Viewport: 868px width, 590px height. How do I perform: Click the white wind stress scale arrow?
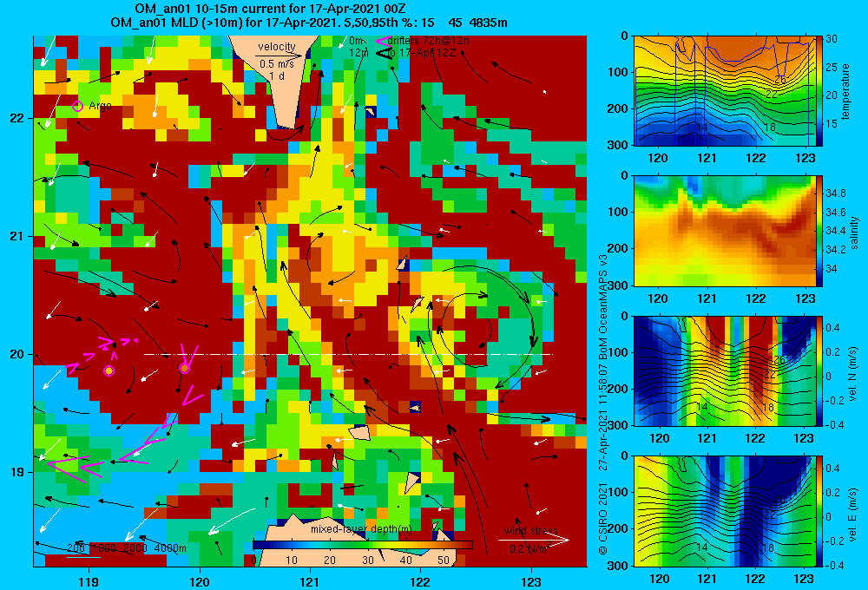(534, 541)
